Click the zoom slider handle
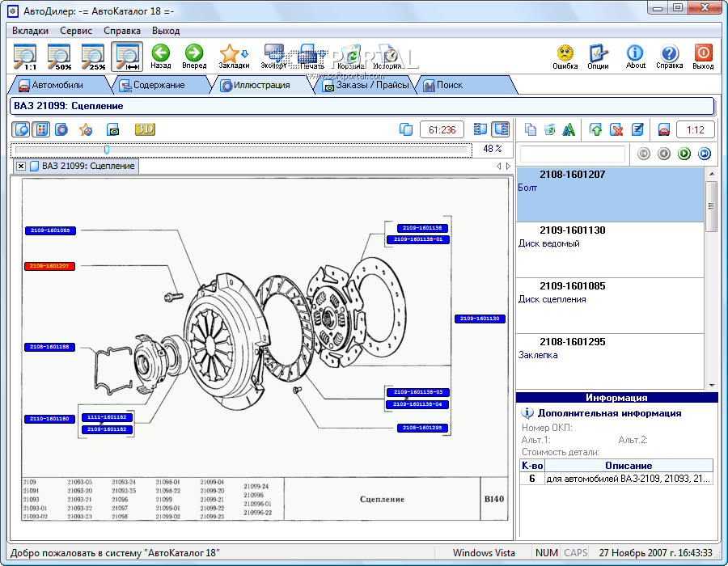This screenshot has height=566, width=728. [107, 149]
